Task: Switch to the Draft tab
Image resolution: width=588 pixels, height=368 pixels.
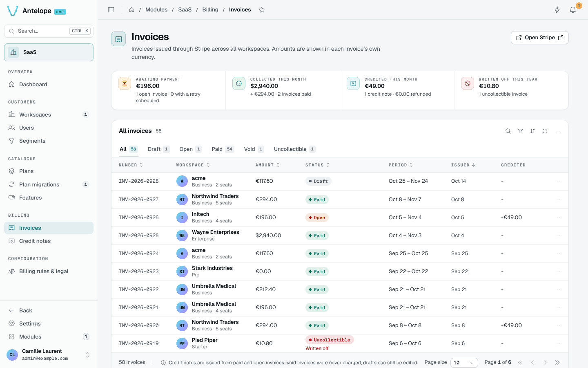Action: tap(158, 149)
